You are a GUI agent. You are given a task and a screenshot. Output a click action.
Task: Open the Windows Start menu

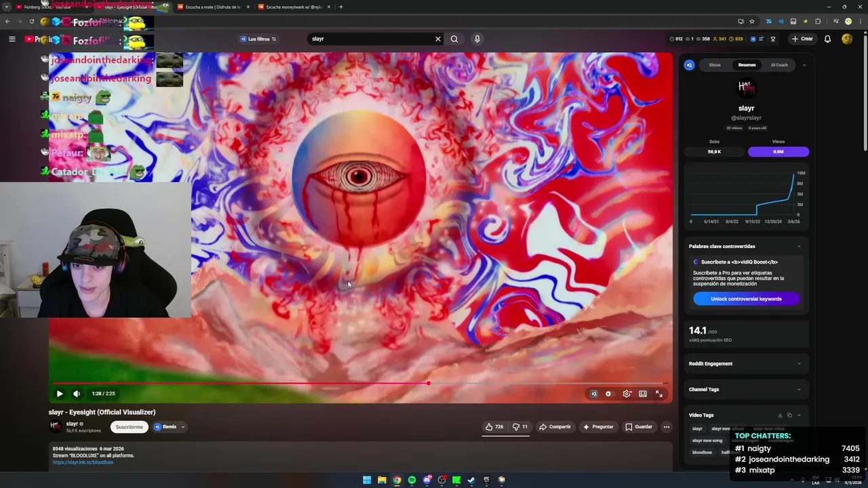coord(367,480)
